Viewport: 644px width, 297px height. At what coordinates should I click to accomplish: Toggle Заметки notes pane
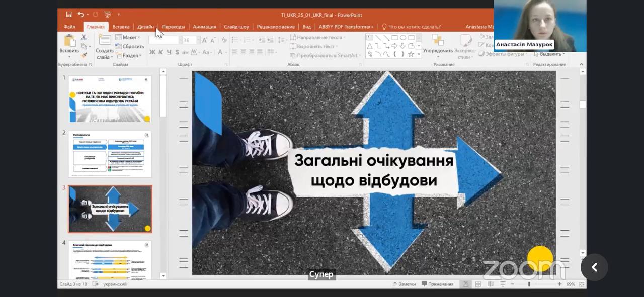point(404,284)
